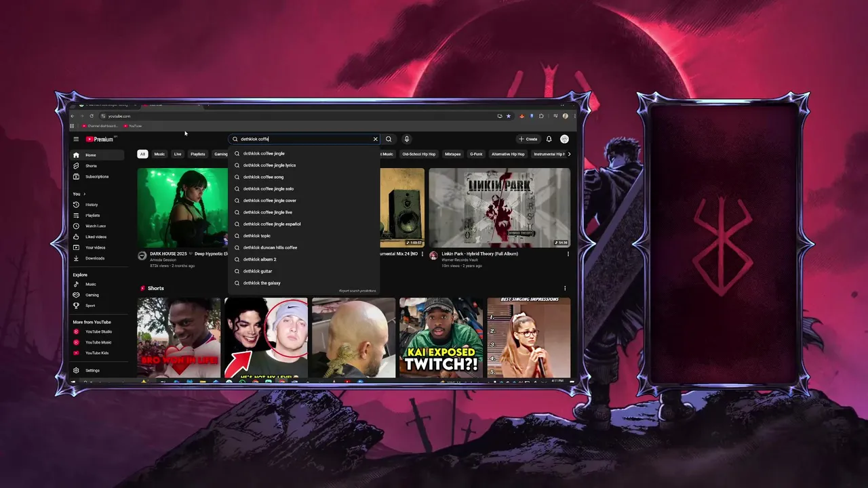Choose suggestion 'dethklok duncan hills coffee'
Image resolution: width=868 pixels, height=488 pixels.
click(304, 247)
